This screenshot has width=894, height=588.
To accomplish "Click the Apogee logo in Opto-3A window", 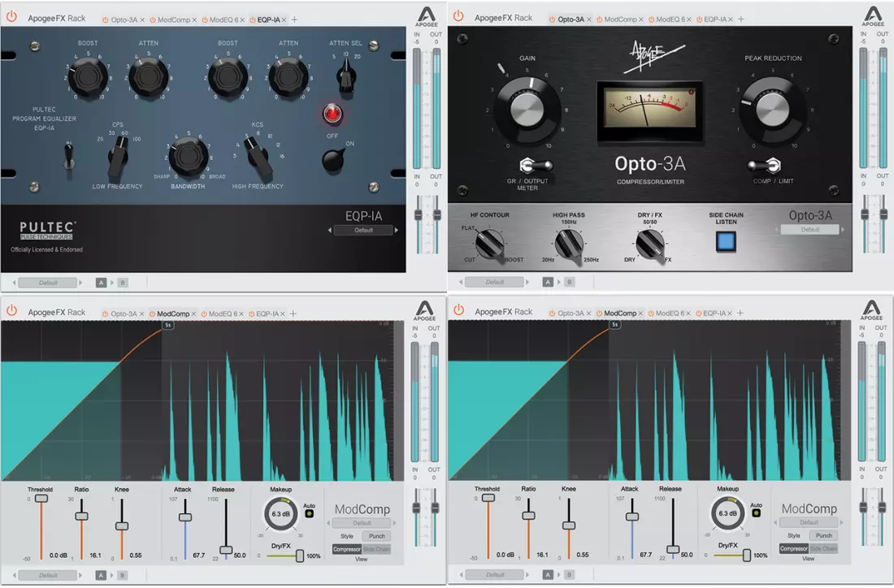I will 873,16.
